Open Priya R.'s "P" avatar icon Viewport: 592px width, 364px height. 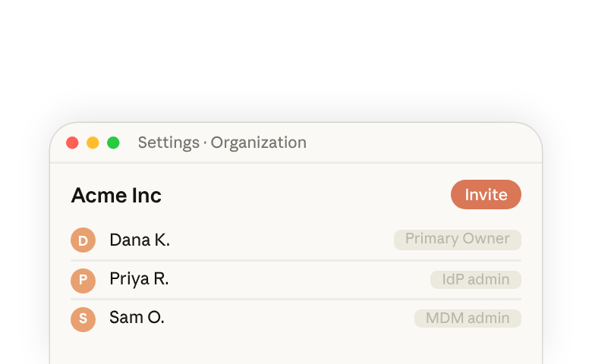tap(83, 281)
